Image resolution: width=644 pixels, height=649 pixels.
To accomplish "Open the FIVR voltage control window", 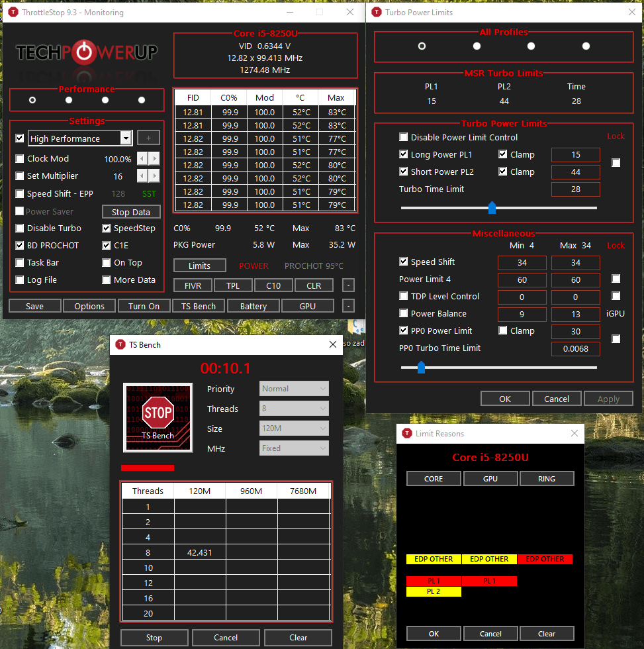I will click(193, 285).
